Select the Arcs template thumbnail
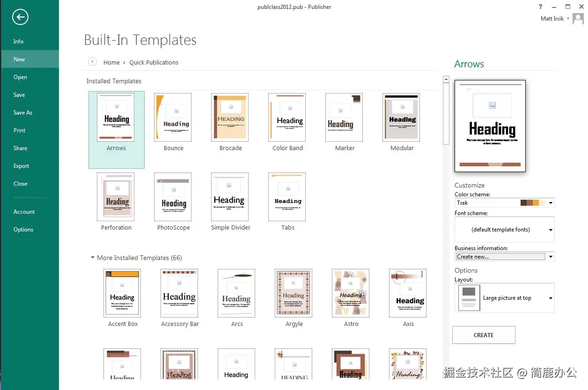 point(236,293)
